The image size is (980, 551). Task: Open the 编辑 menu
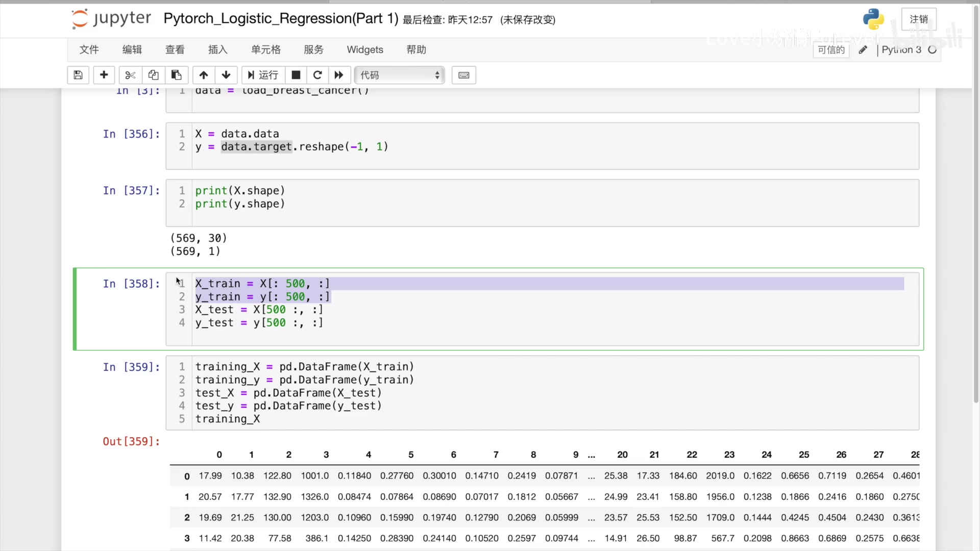[132, 49]
